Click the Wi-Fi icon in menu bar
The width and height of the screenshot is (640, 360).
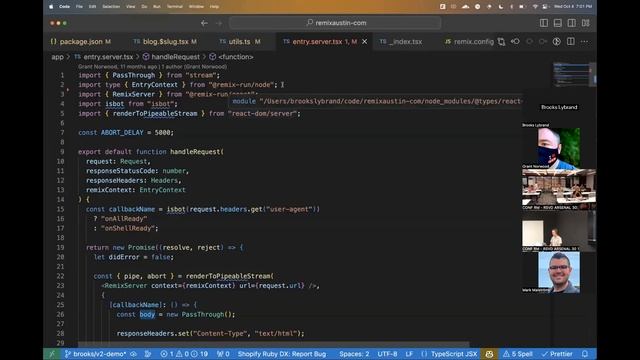535,7
